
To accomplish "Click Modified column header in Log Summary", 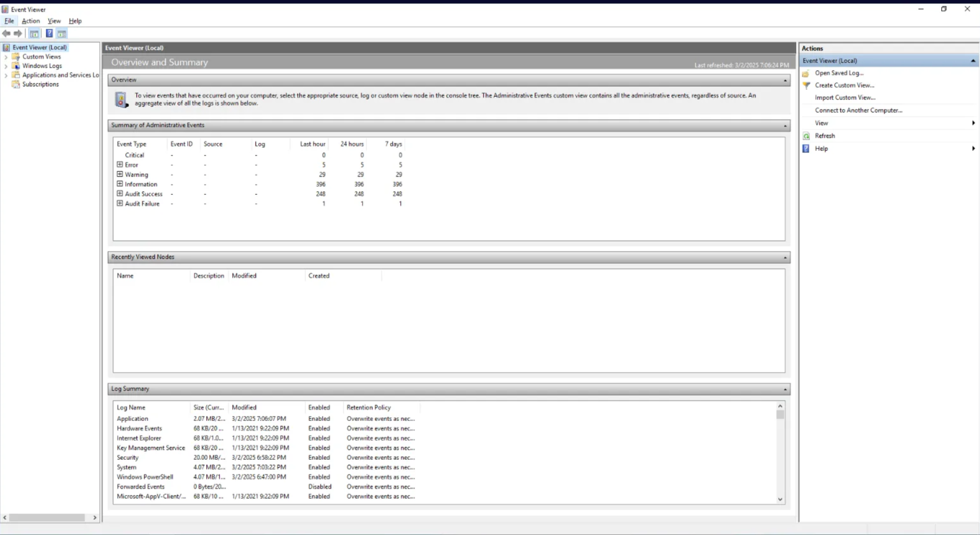I will click(x=267, y=408).
